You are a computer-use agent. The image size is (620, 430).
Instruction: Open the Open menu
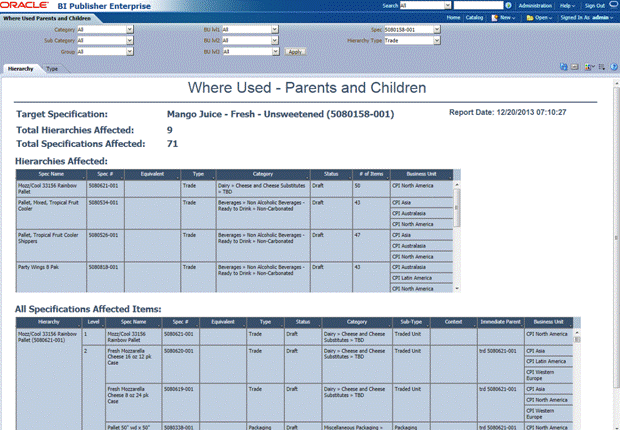point(543,18)
